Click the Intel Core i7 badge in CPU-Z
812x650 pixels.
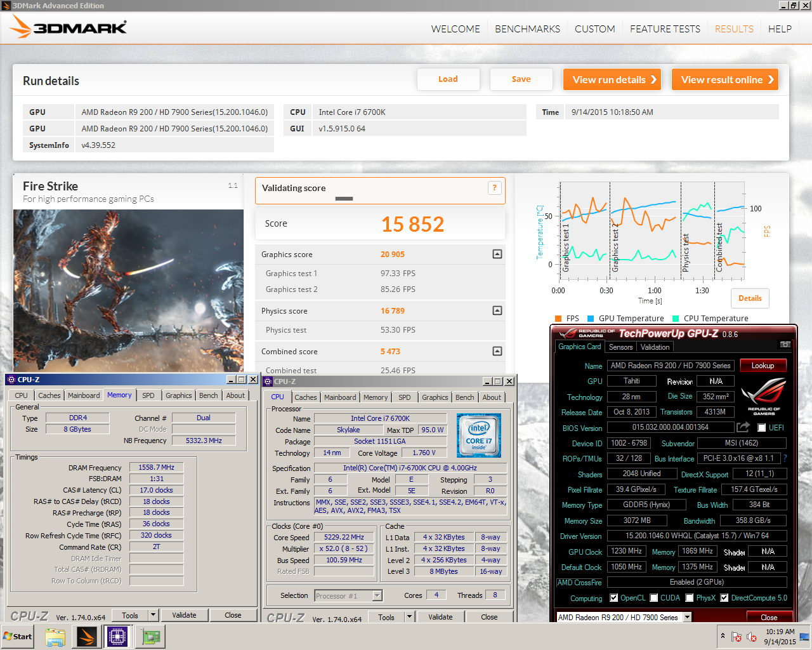(479, 435)
